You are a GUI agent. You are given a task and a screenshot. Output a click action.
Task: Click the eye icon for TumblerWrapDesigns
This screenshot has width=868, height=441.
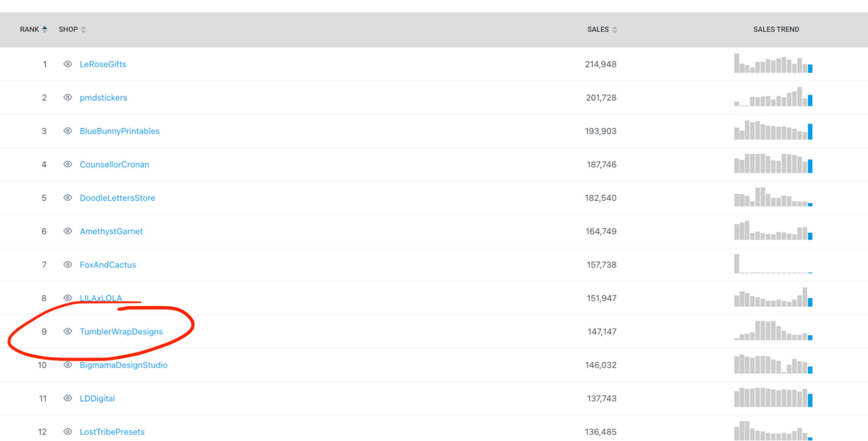tap(67, 331)
